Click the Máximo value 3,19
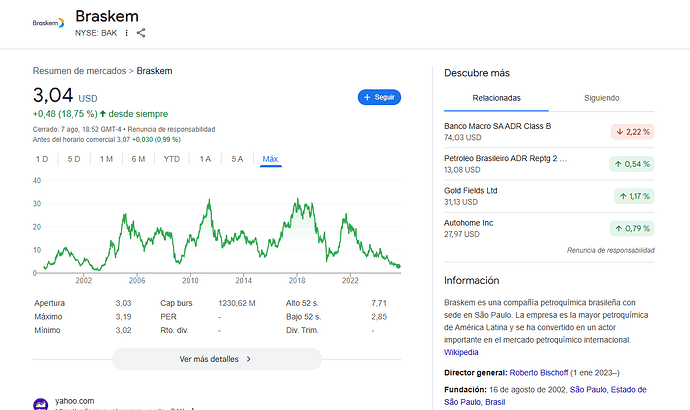This screenshot has width=690, height=410. [x=123, y=317]
